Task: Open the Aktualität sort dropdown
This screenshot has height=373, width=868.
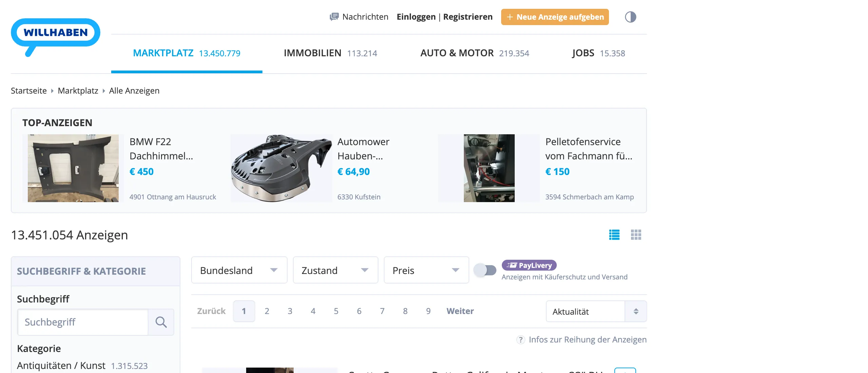Action: pyautogui.click(x=596, y=311)
